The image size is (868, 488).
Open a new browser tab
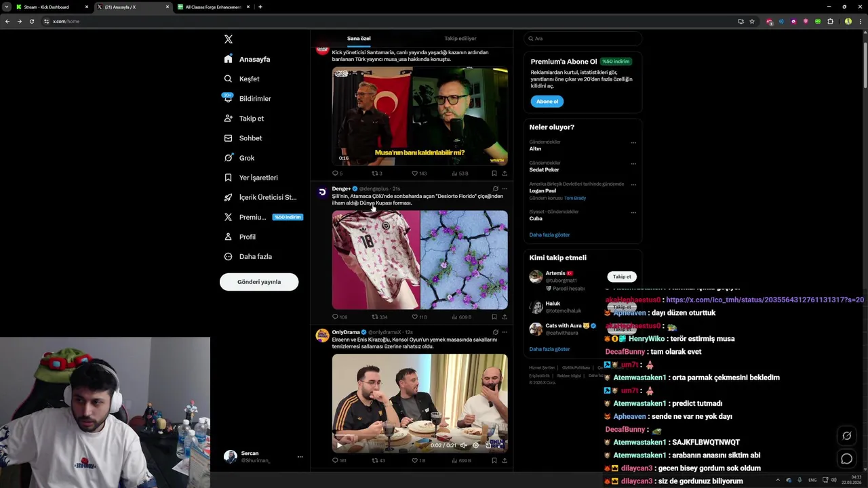[260, 7]
